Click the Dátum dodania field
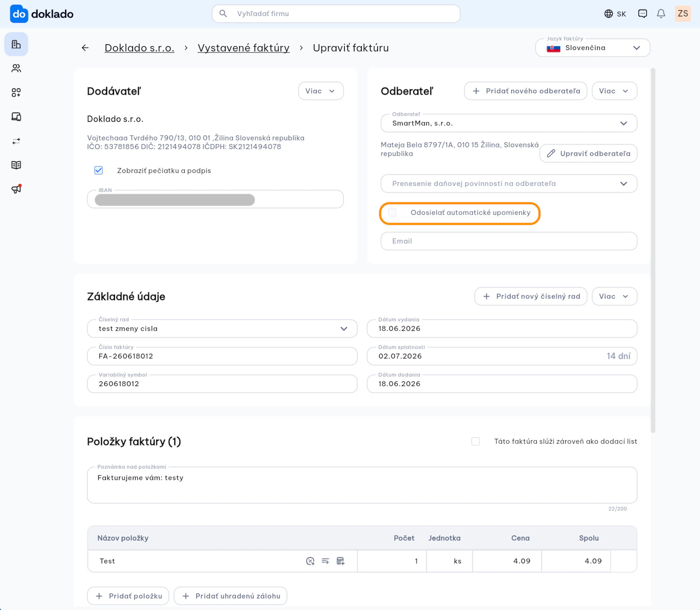Image resolution: width=700 pixels, height=610 pixels. [x=502, y=384]
